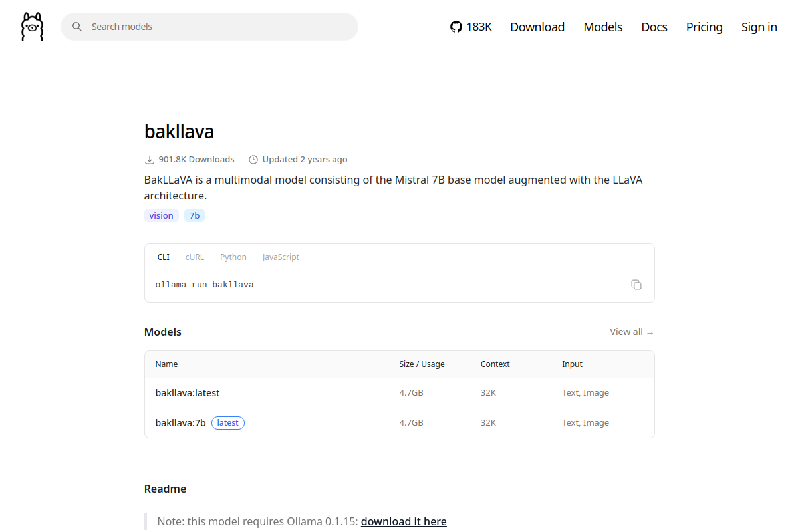Image resolution: width=798 pixels, height=532 pixels.
Task: Click the Input column header
Action: tap(572, 364)
